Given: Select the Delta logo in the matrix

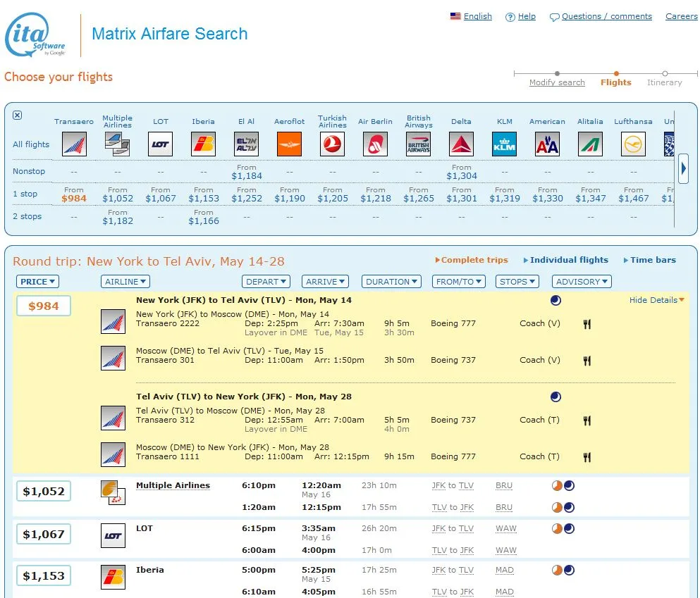Looking at the screenshot, I should tap(461, 144).
